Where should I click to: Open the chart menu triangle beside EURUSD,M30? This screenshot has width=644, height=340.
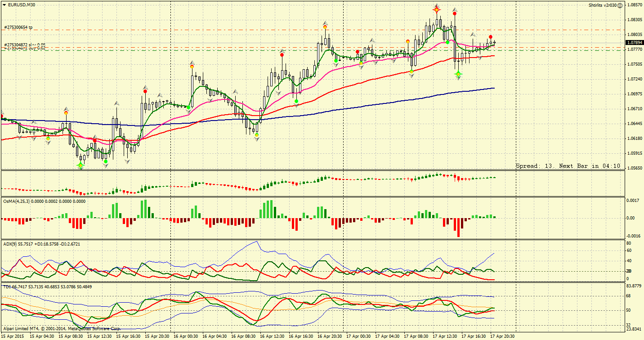(x=4, y=4)
